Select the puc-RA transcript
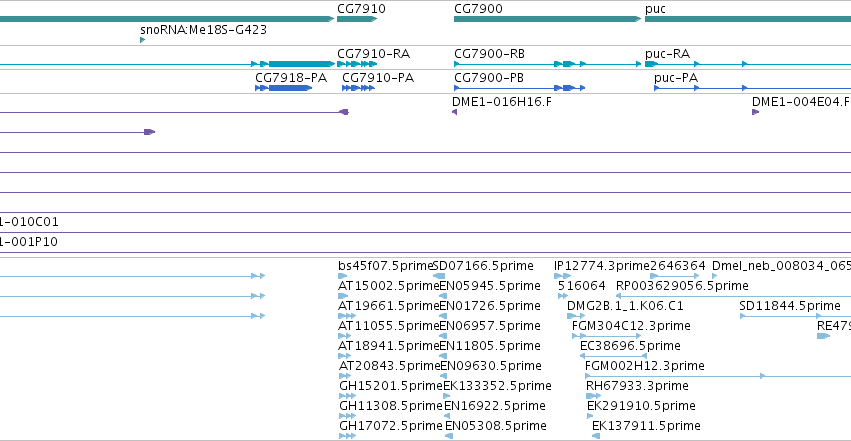Viewport: 851px width, 441px height. click(x=748, y=64)
